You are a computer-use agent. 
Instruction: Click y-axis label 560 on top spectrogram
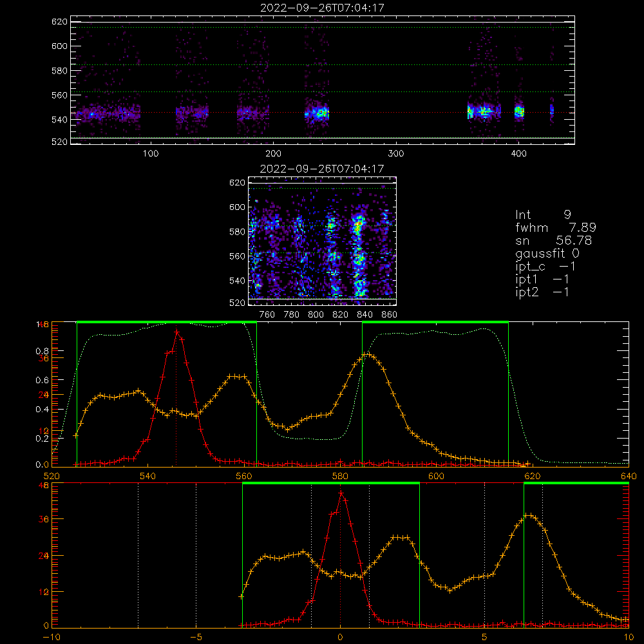point(59,95)
